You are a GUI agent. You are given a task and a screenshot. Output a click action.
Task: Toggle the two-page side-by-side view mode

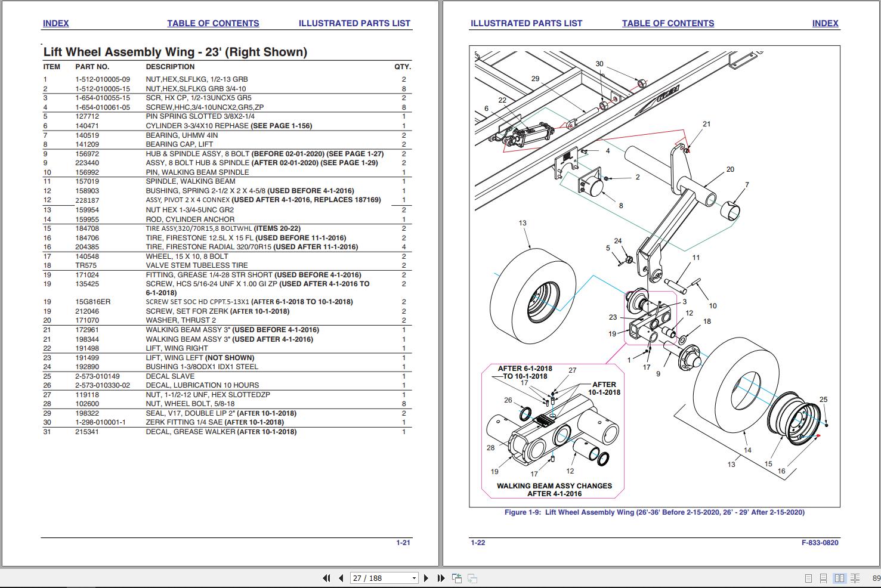click(x=840, y=578)
